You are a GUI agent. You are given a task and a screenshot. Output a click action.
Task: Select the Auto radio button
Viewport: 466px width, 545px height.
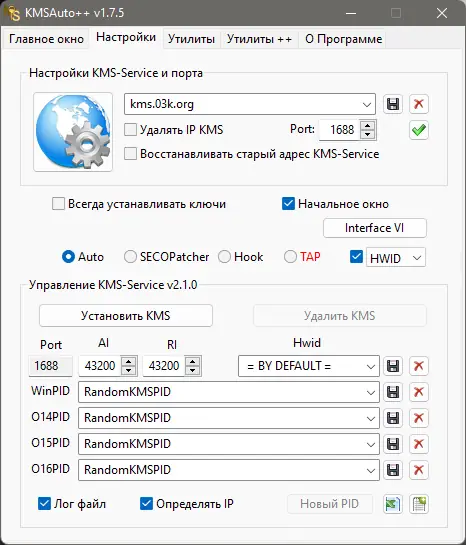(x=68, y=257)
